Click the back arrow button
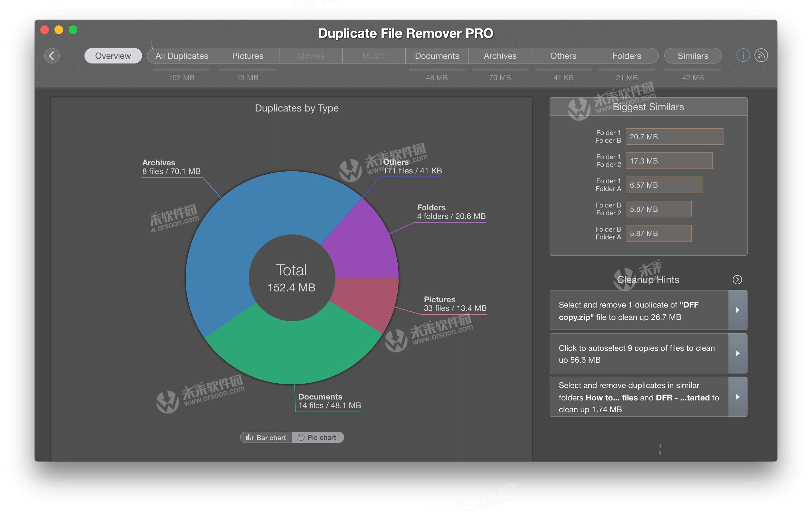Image resolution: width=812 pixels, height=511 pixels. click(52, 56)
